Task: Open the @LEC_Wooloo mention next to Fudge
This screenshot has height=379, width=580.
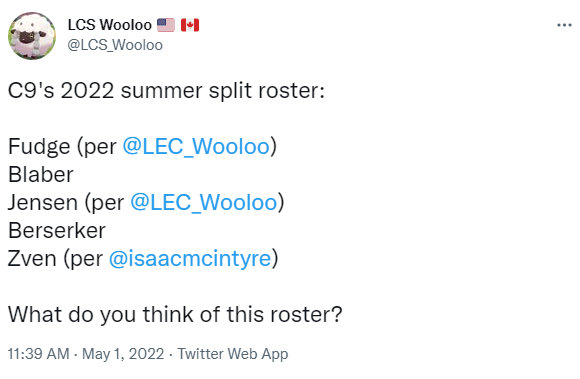Action: [x=196, y=146]
